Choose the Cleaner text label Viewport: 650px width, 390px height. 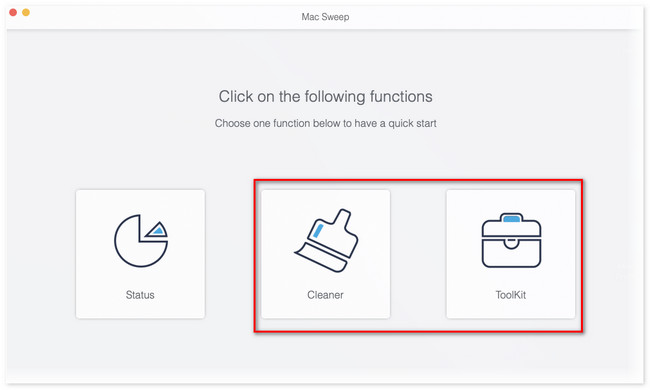tap(325, 295)
